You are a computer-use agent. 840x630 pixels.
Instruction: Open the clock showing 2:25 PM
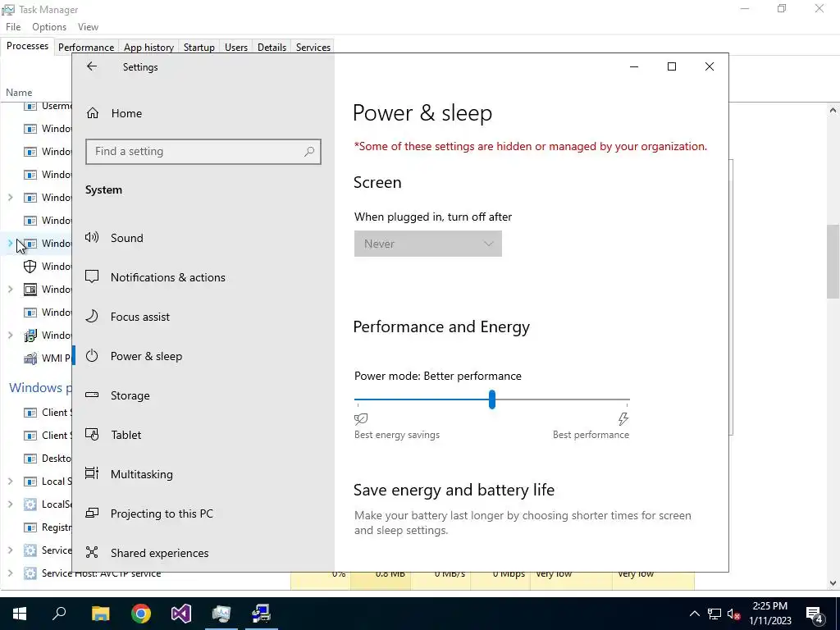(x=769, y=614)
